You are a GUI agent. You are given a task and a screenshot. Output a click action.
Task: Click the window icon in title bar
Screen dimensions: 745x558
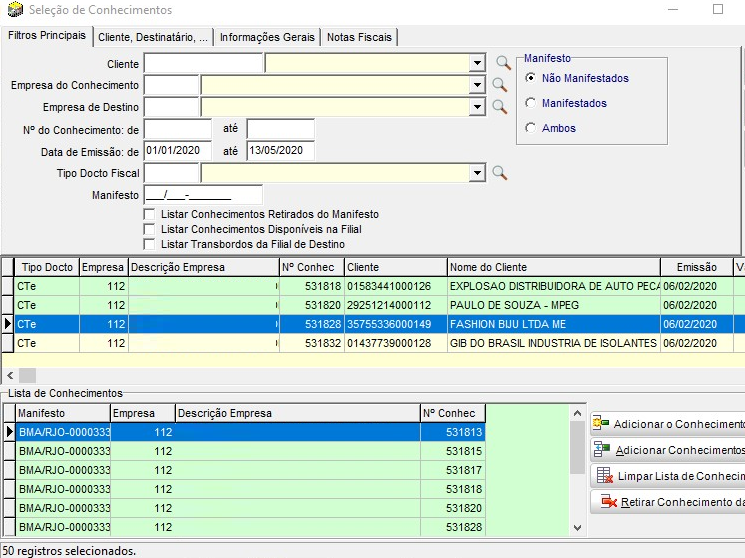click(x=13, y=10)
